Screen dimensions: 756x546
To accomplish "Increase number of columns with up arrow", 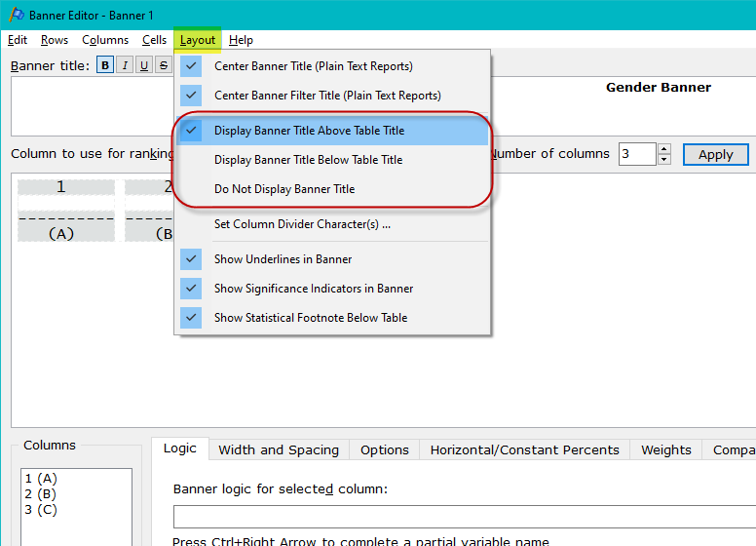I will coord(664,149).
